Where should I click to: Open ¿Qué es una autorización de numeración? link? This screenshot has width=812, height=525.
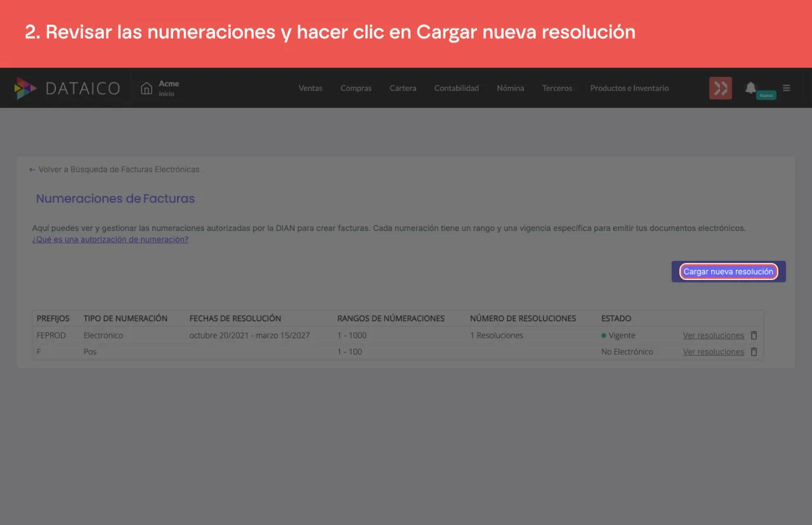(x=110, y=239)
